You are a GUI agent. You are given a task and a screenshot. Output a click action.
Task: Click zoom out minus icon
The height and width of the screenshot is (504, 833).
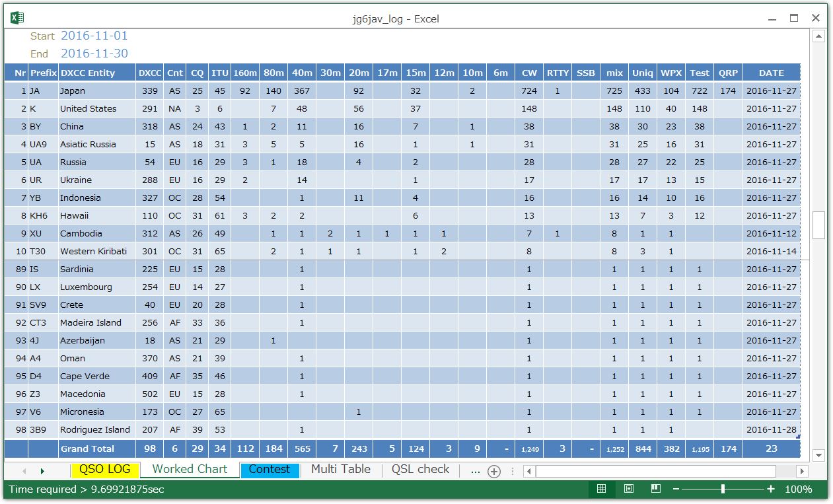(x=677, y=489)
